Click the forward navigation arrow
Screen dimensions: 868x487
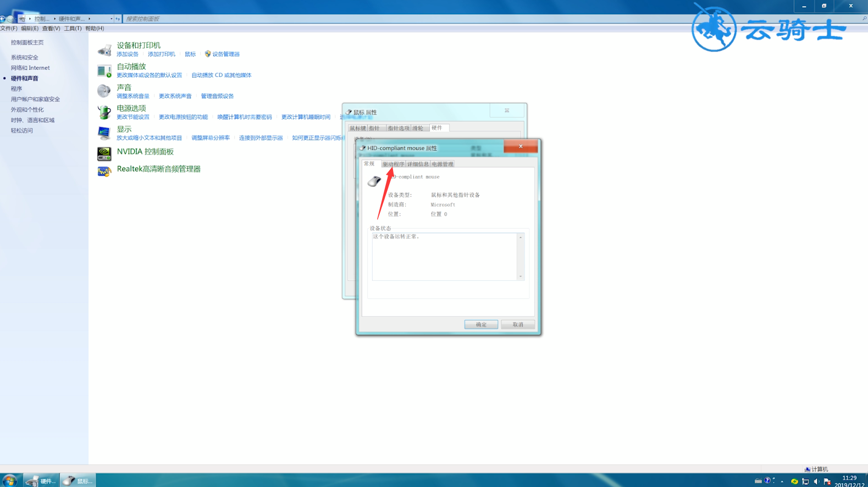click(10, 19)
